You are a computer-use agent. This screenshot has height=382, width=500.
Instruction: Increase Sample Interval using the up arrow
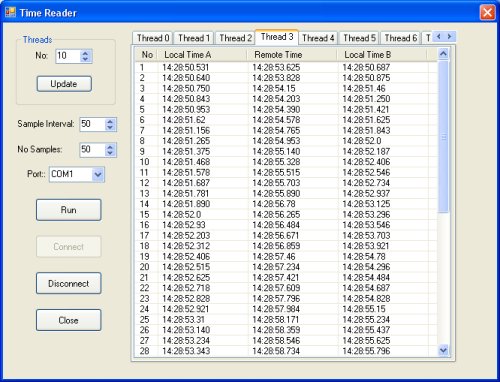110,121
